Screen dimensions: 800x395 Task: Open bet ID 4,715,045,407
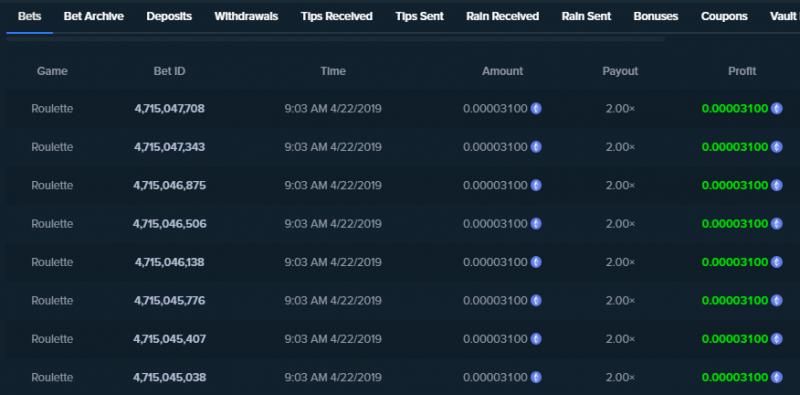[170, 339]
